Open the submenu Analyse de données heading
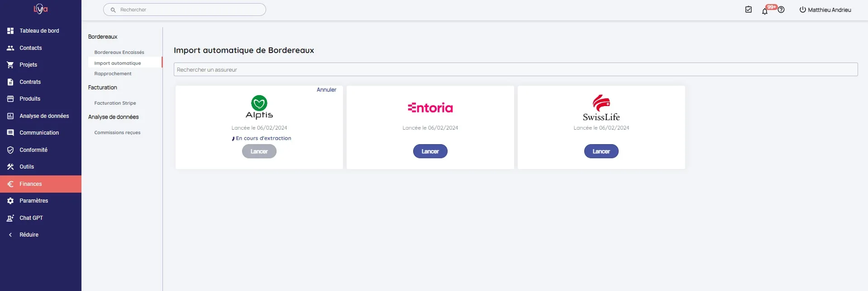 click(x=114, y=117)
